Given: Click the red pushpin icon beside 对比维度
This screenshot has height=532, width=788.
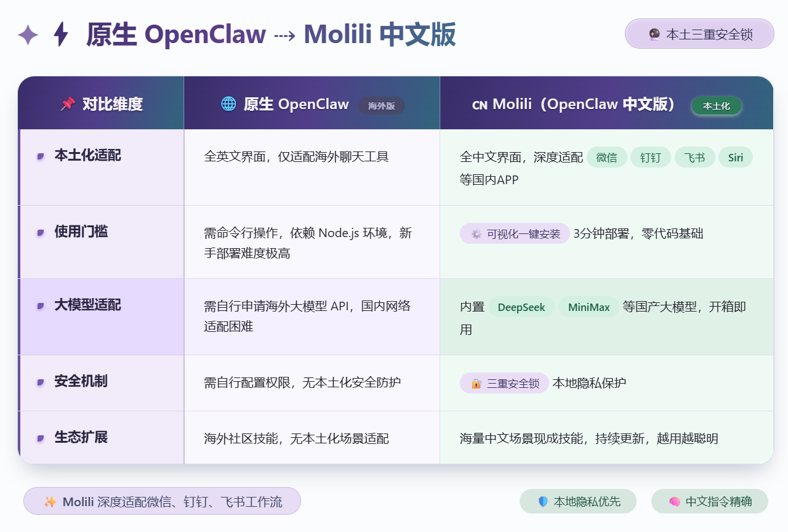Looking at the screenshot, I should tap(67, 104).
